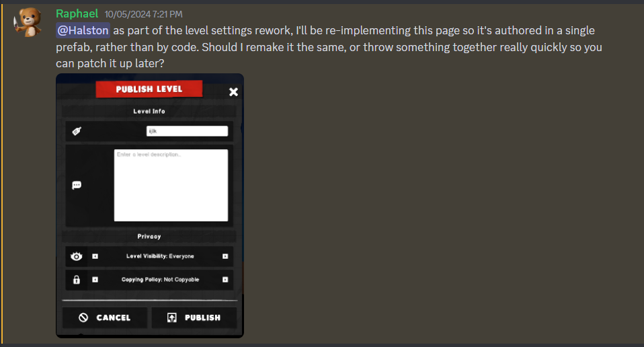Focus the level name input field
The image size is (644, 347).
point(188,131)
